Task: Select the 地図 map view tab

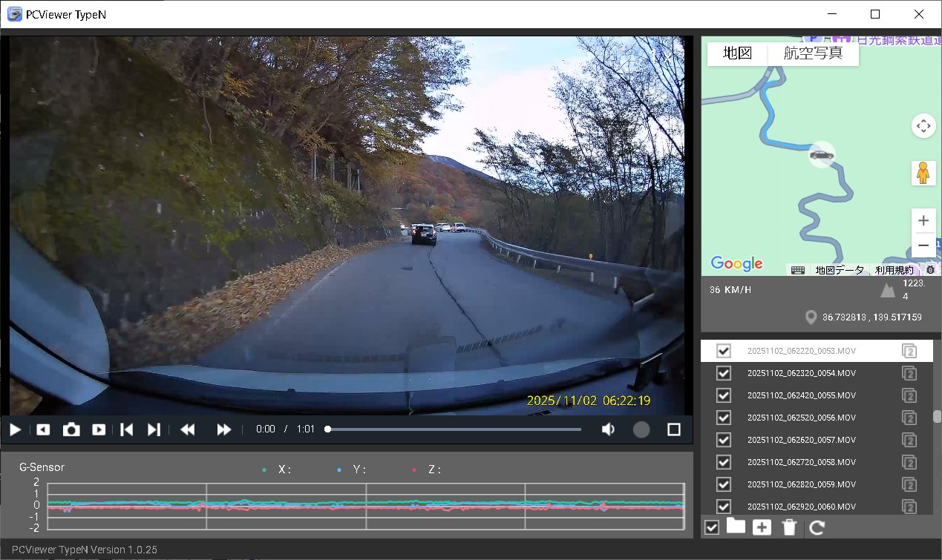Action: point(737,53)
